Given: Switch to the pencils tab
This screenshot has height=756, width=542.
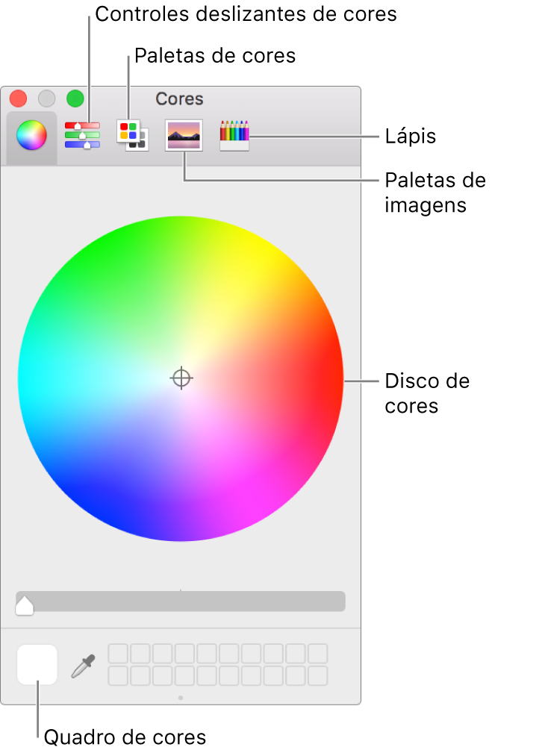Looking at the screenshot, I should [x=234, y=136].
